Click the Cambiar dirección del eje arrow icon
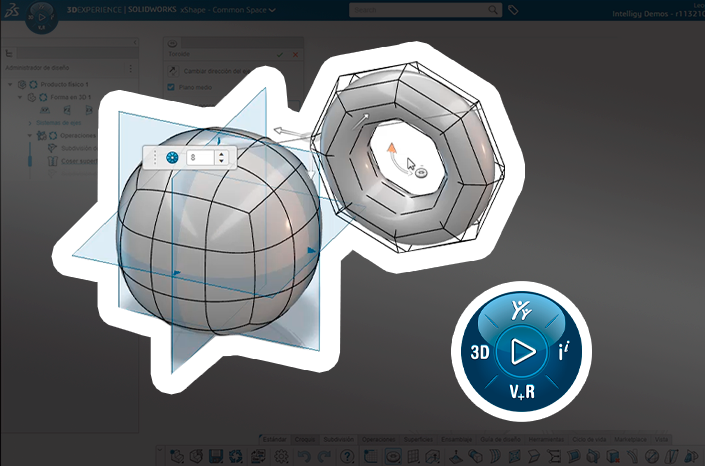 (x=172, y=71)
